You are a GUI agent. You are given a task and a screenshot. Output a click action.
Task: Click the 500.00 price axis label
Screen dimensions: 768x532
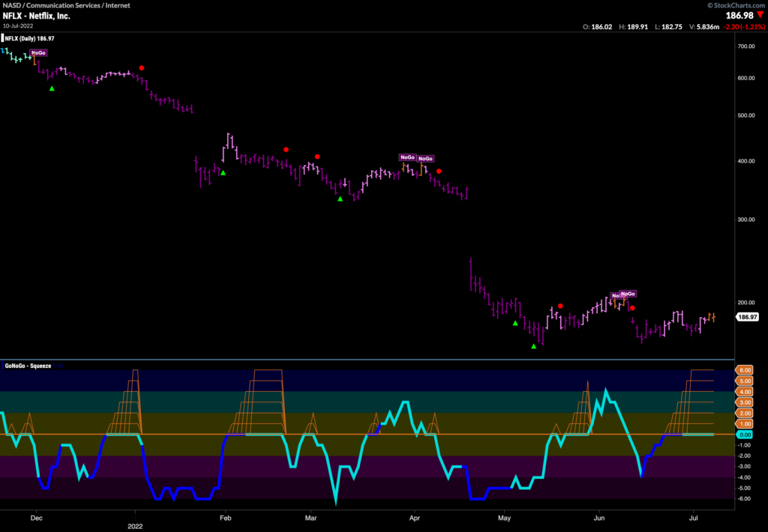point(746,115)
